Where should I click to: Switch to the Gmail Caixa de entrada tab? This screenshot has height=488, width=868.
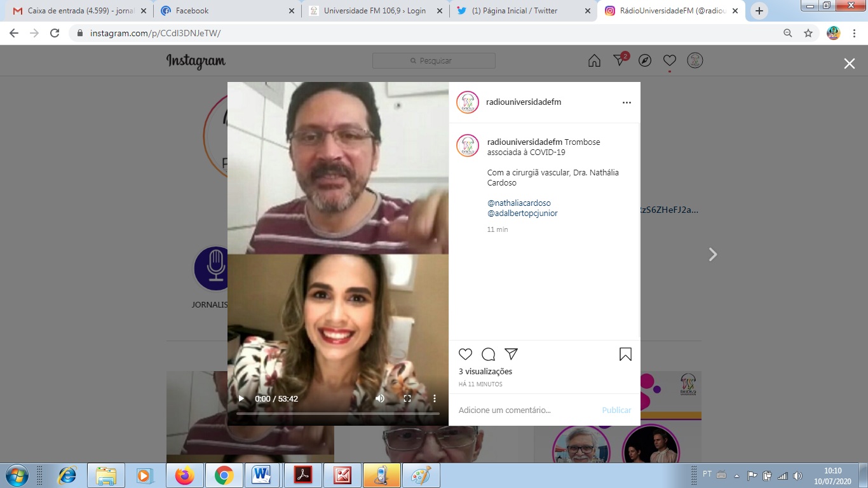tap(79, 11)
